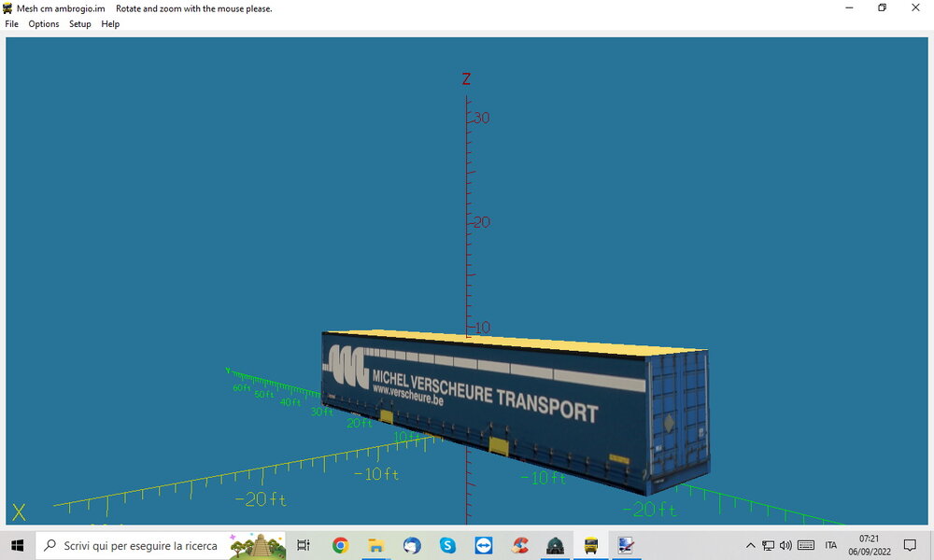Click the application icon in title bar

point(7,8)
